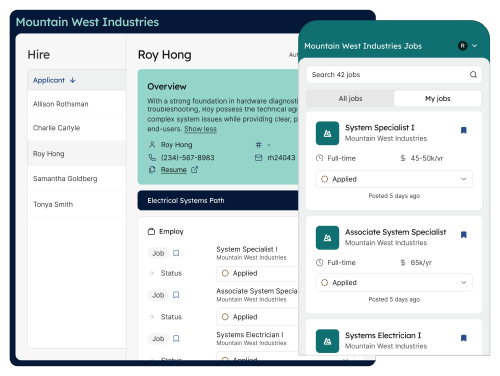
Task: Click the dollar icon beside 45-50k/yr
Action: tap(403, 158)
